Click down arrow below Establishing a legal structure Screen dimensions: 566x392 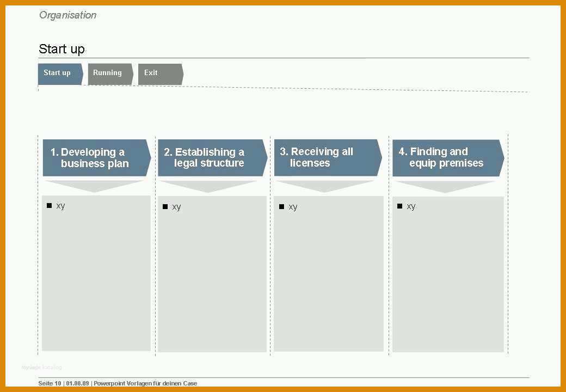(208, 186)
